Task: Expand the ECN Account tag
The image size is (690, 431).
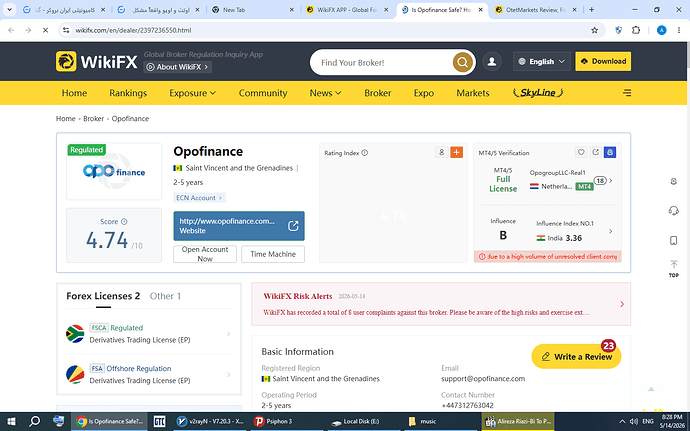Action: [199, 198]
